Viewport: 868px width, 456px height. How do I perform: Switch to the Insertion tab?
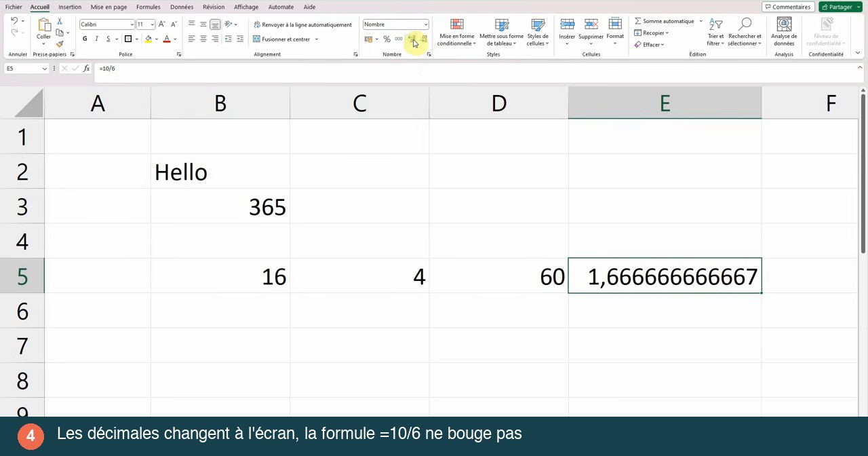click(x=70, y=7)
